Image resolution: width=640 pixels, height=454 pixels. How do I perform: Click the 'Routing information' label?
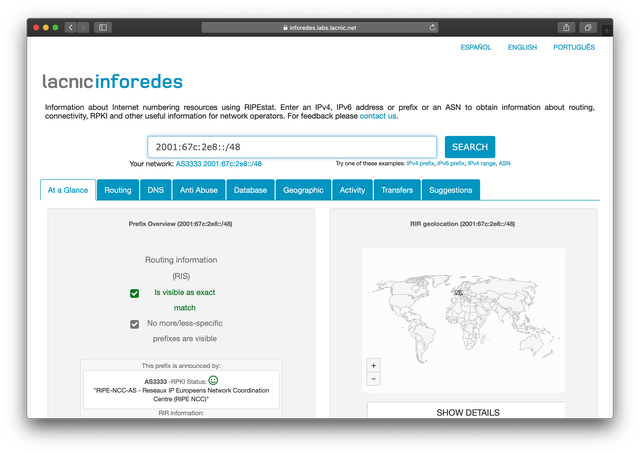point(181,260)
